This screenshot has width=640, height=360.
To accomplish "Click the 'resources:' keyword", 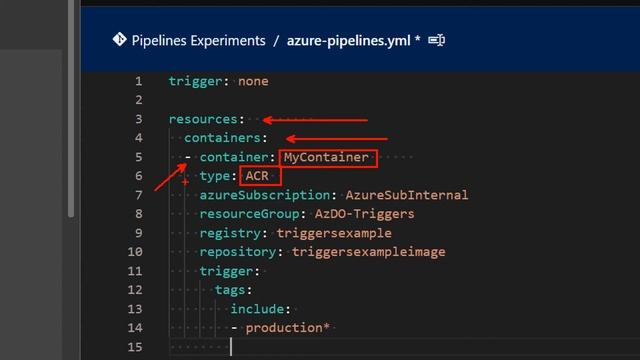I will [207, 119].
